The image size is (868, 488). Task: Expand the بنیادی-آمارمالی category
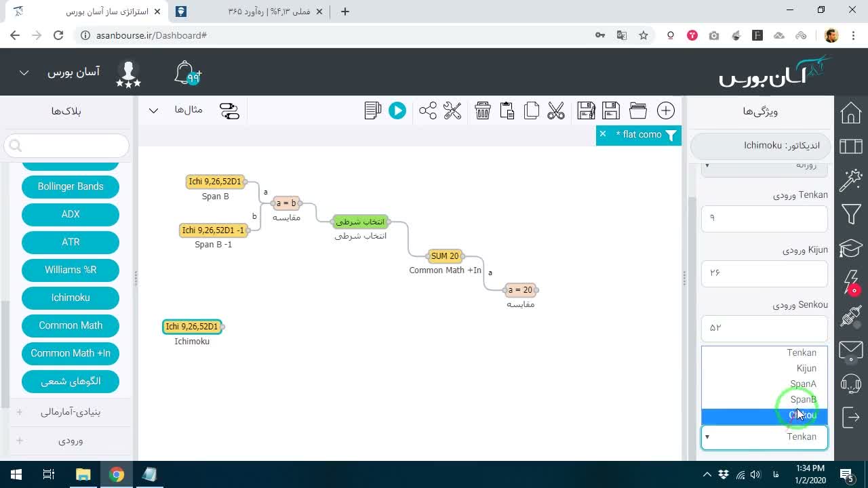71,411
